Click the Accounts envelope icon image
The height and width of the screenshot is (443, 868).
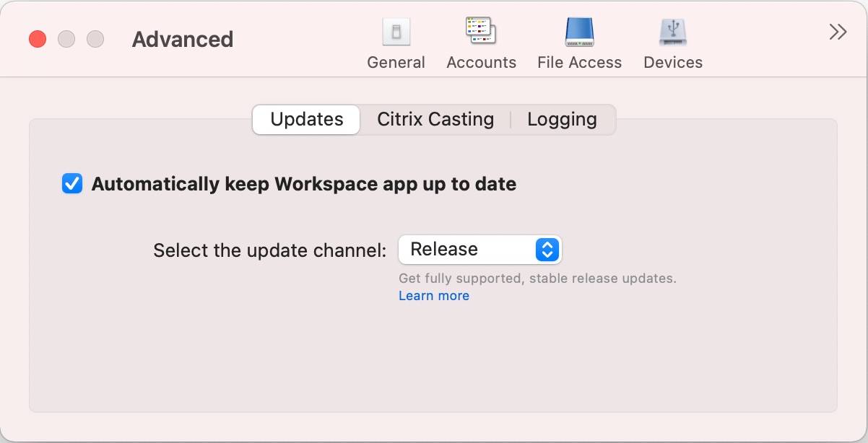[481, 30]
